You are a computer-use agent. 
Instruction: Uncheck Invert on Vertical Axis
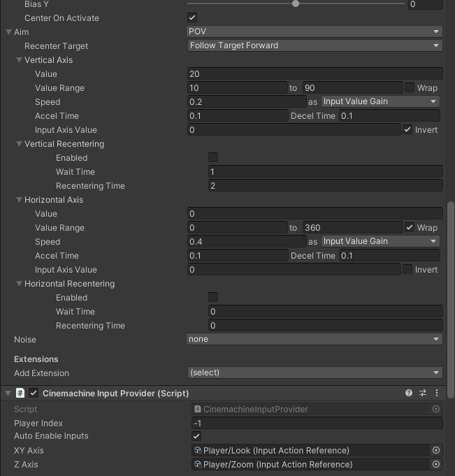(x=407, y=130)
